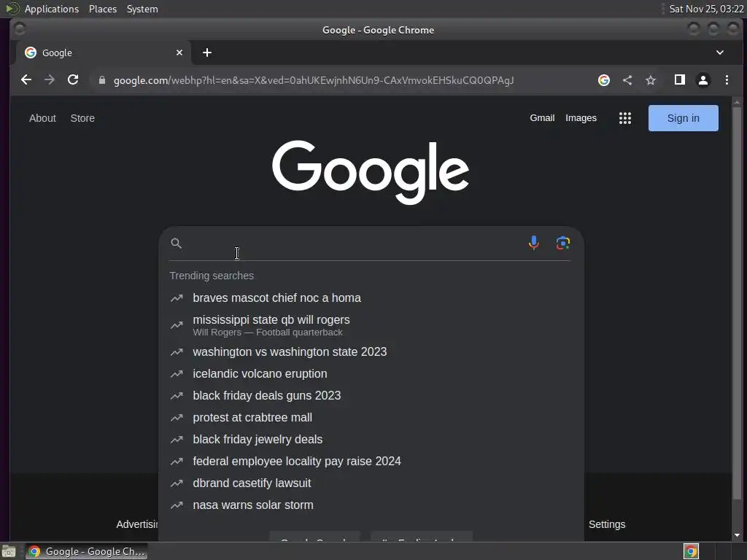Image resolution: width=747 pixels, height=560 pixels.
Task: Click the Google icon in address bar
Action: tap(603, 80)
